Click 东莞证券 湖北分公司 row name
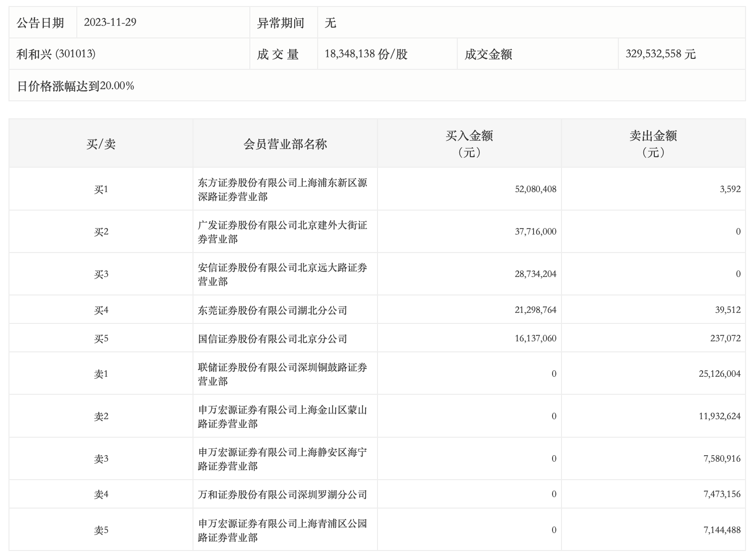The height and width of the screenshot is (556, 756). pyautogui.click(x=272, y=310)
